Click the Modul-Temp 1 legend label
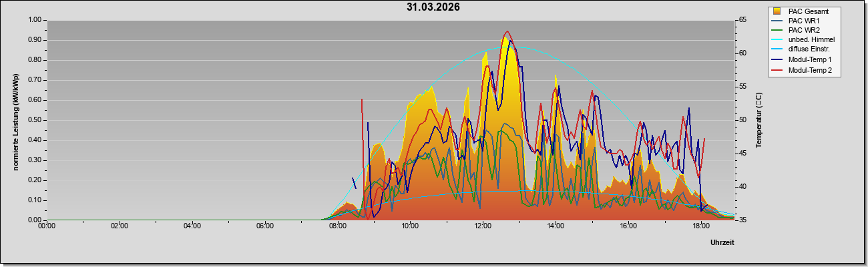Screen dimensions: 868x267 pos(811,60)
